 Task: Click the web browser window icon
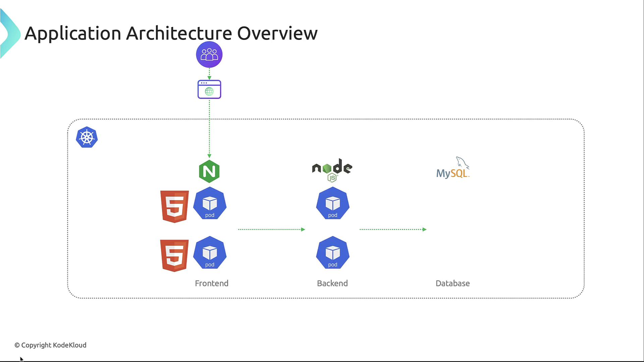click(209, 89)
